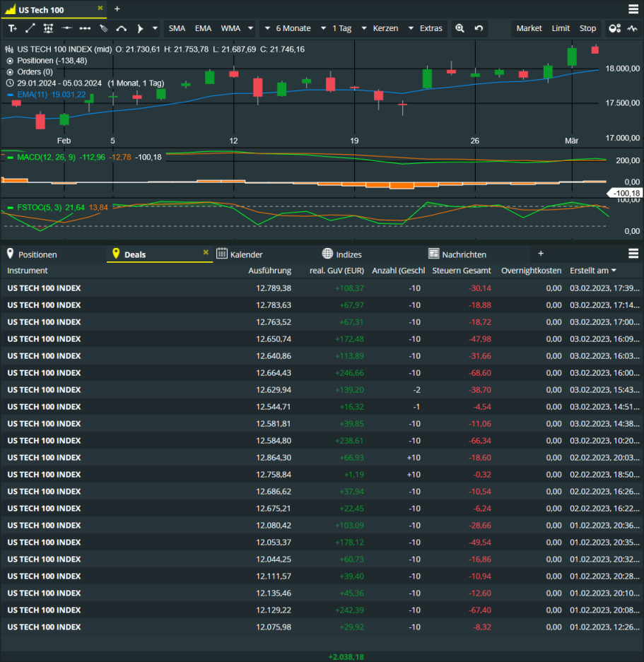Open the Kalender tab
Image resolution: width=644 pixels, height=662 pixels.
(x=246, y=254)
